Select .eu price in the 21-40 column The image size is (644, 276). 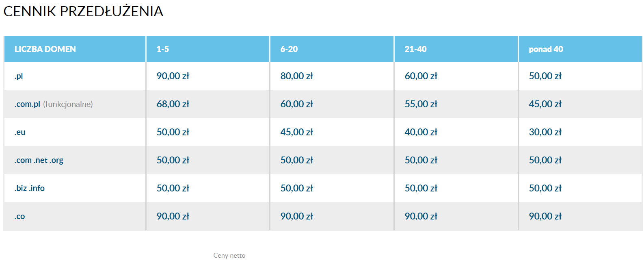point(421,132)
